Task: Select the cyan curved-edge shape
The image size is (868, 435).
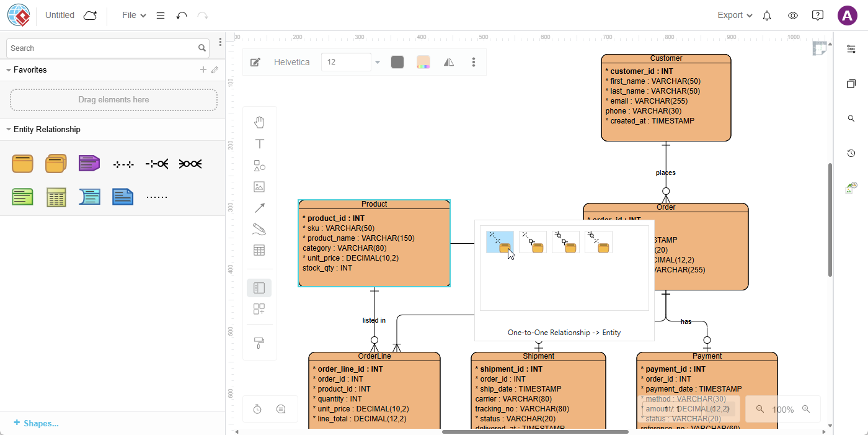Action: [x=89, y=197]
